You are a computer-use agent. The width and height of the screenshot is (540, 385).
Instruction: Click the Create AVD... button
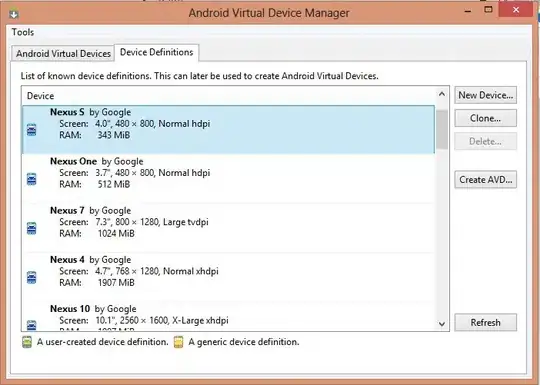point(486,179)
